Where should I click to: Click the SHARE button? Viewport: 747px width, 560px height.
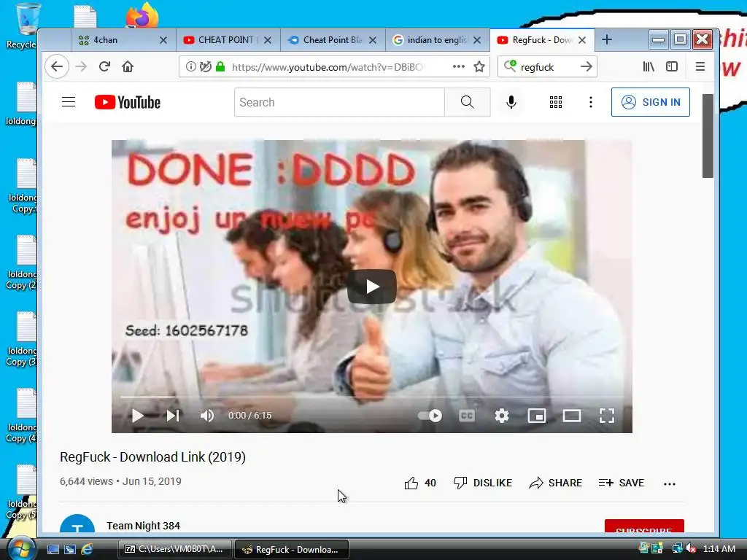tap(555, 483)
